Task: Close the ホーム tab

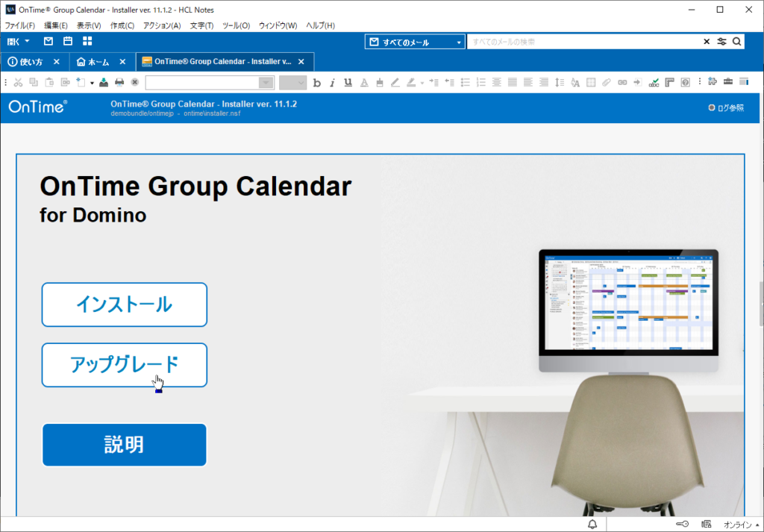Action: click(x=123, y=62)
